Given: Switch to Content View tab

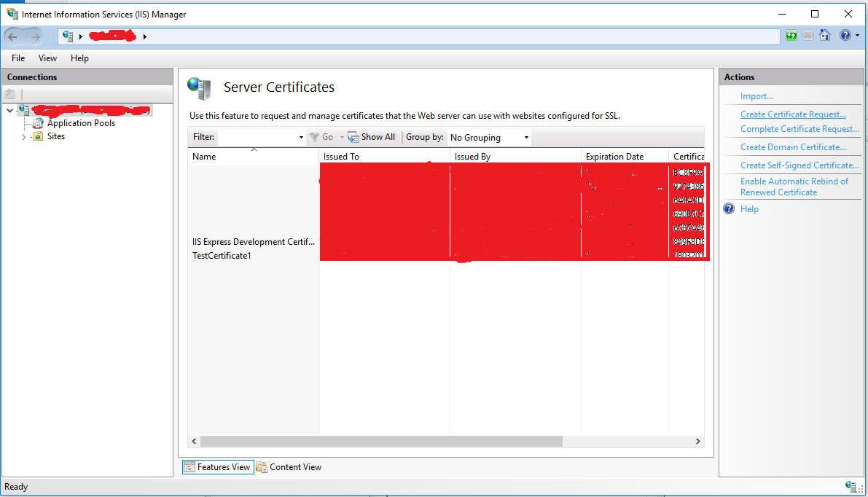Looking at the screenshot, I should (289, 467).
